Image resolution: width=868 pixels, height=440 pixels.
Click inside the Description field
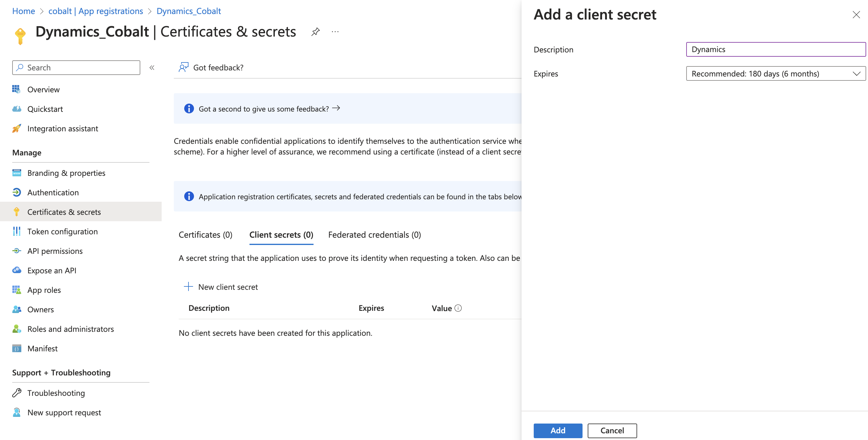[x=775, y=49]
